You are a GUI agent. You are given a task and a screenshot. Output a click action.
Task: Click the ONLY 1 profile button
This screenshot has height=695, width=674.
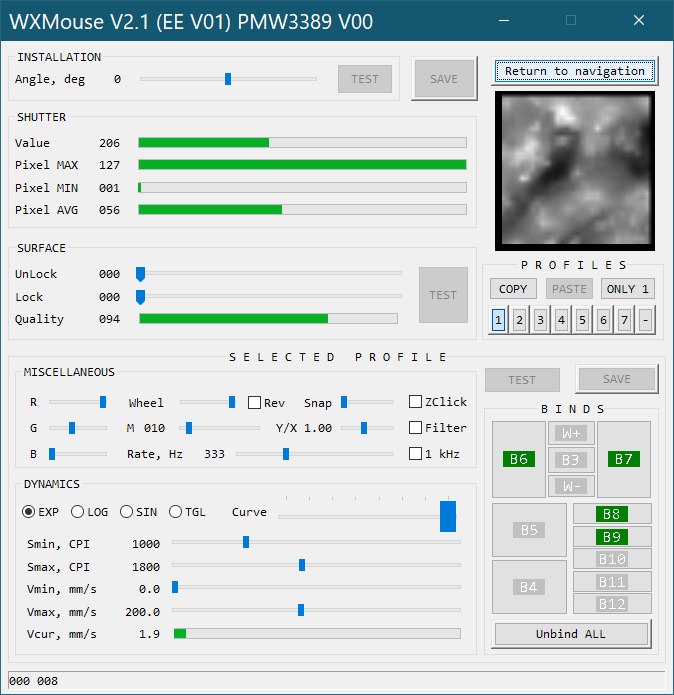[627, 289]
